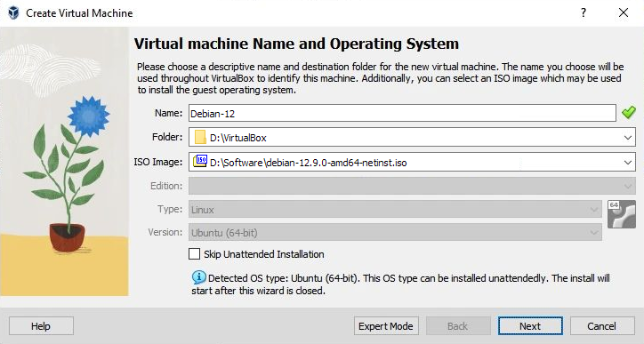Click the 64-bit OS type icon
644x344 pixels.
(x=622, y=214)
